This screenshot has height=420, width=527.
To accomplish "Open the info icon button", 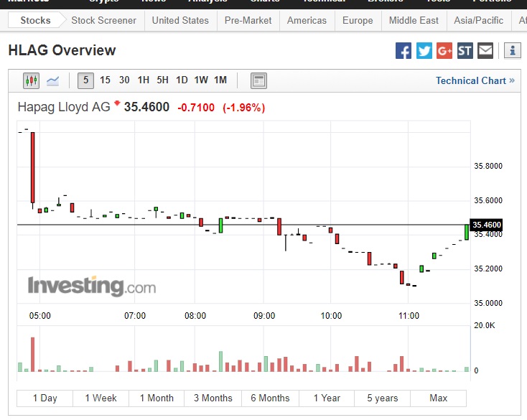I will (513, 51).
